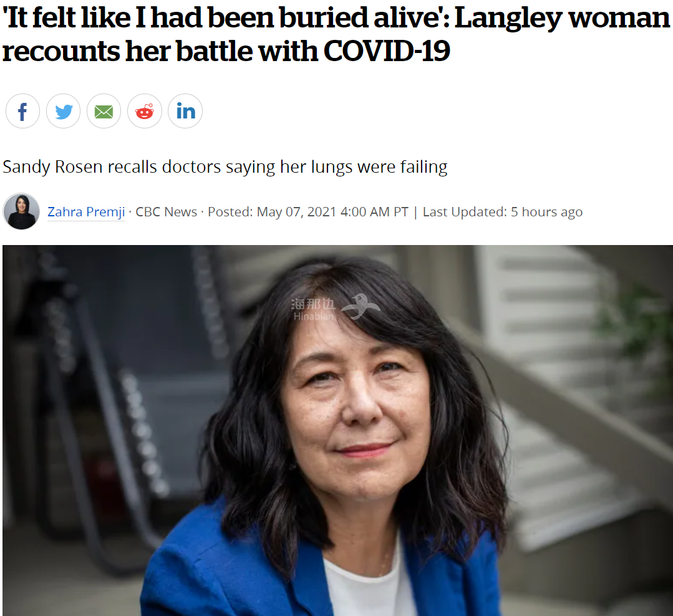Image resolution: width=673 pixels, height=616 pixels.
Task: Open Zahra Premji's author page link
Action: click(x=86, y=212)
